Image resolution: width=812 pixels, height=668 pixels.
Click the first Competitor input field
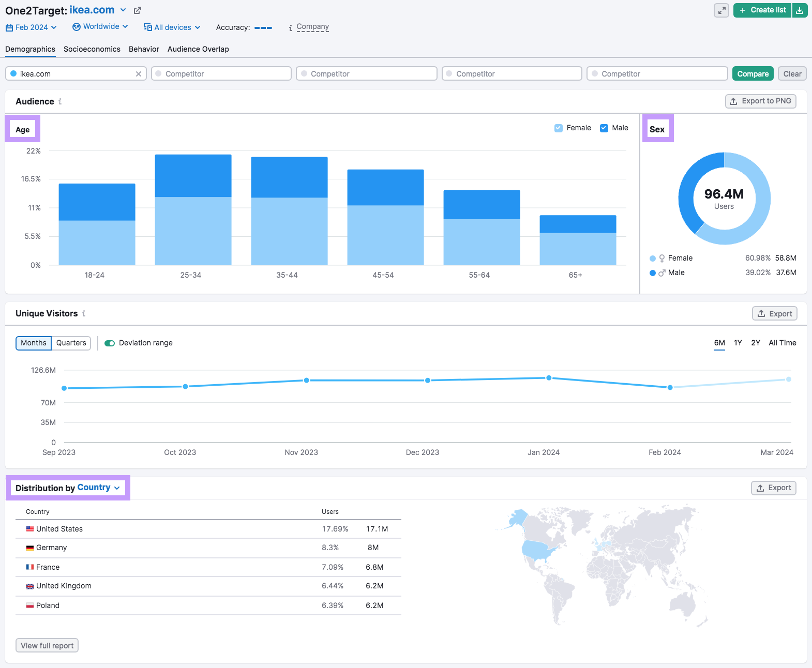[x=221, y=74]
